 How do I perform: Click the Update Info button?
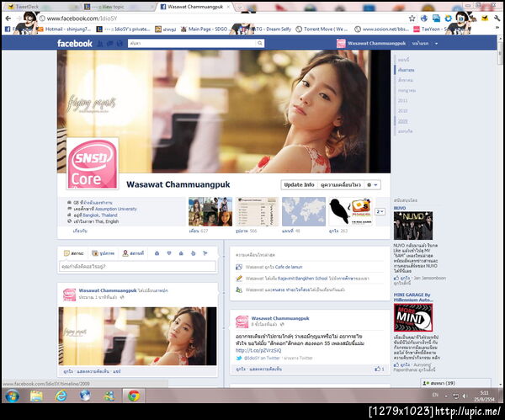coord(299,185)
